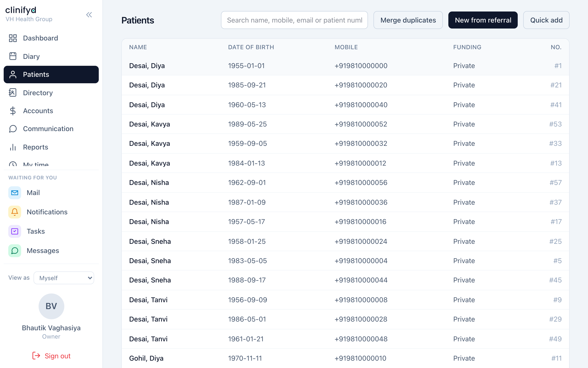Click mobile +919810000028
Viewport: 588px width, 368px height.
point(361,319)
